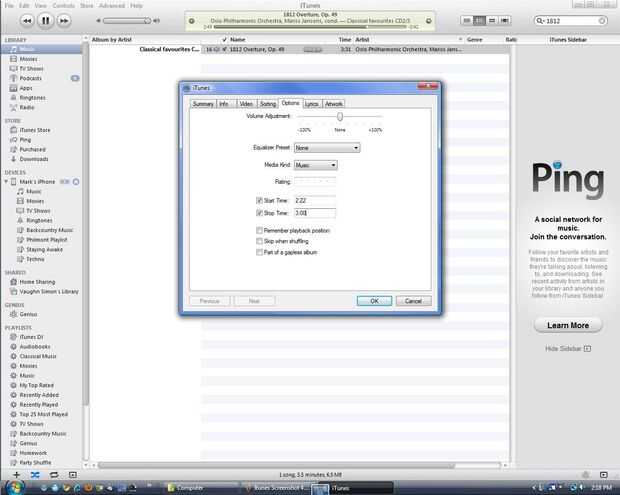Uncheck the Start Time checkbox
The height and width of the screenshot is (495, 620).
[x=259, y=200]
